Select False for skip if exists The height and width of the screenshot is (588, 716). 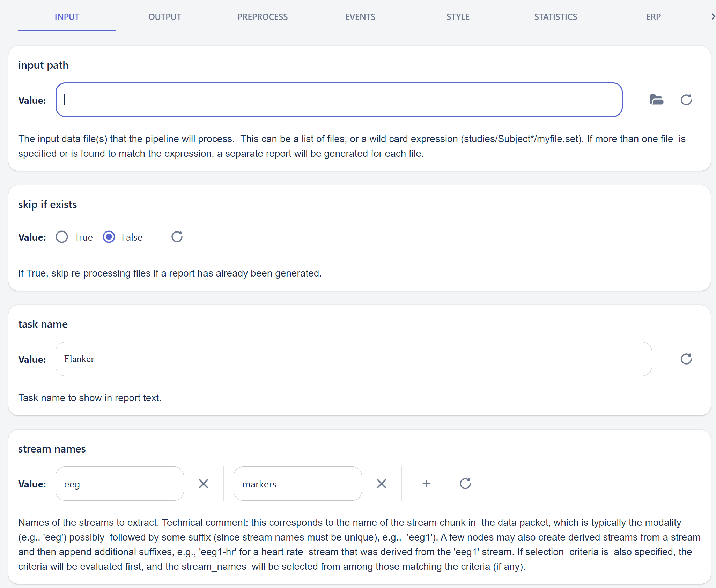pos(109,237)
